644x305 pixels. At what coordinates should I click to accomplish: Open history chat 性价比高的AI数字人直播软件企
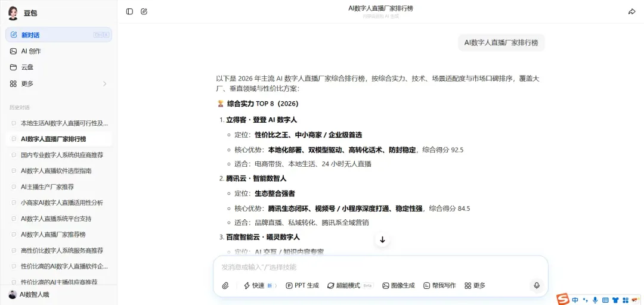point(58,266)
